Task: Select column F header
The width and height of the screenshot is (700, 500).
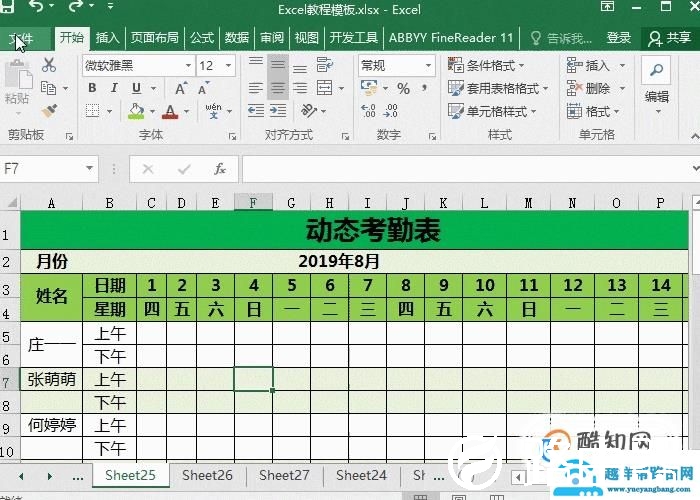Action: pos(253,203)
